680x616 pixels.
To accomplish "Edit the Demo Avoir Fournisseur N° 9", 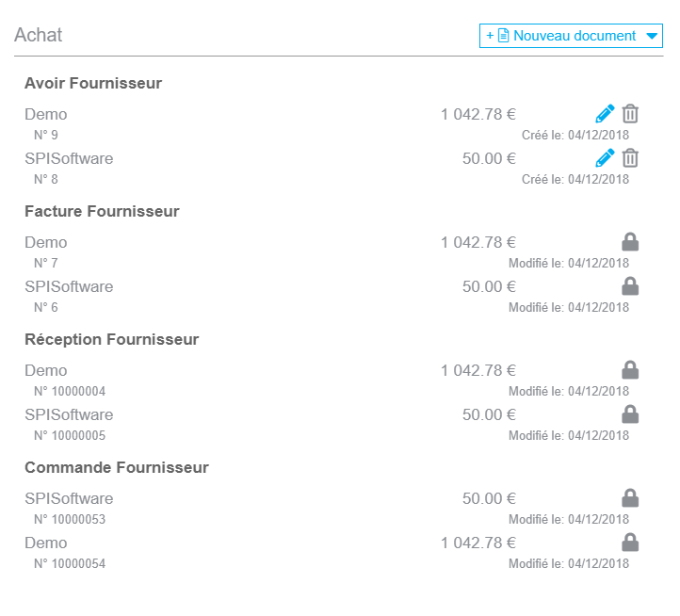I will (x=605, y=114).
